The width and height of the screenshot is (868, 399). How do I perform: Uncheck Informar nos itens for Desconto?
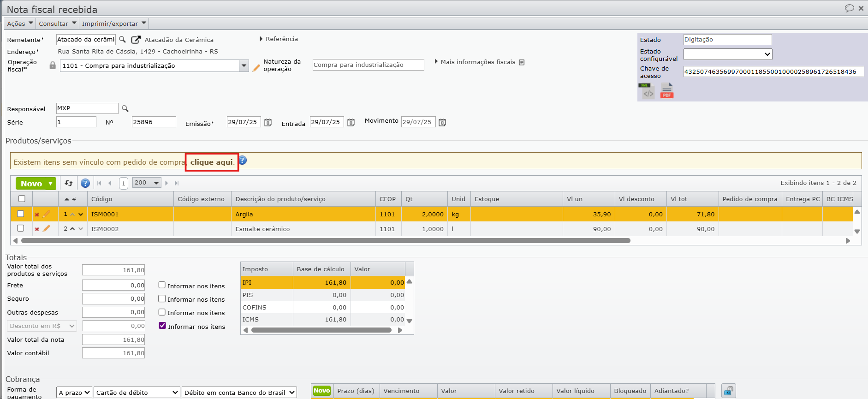162,326
